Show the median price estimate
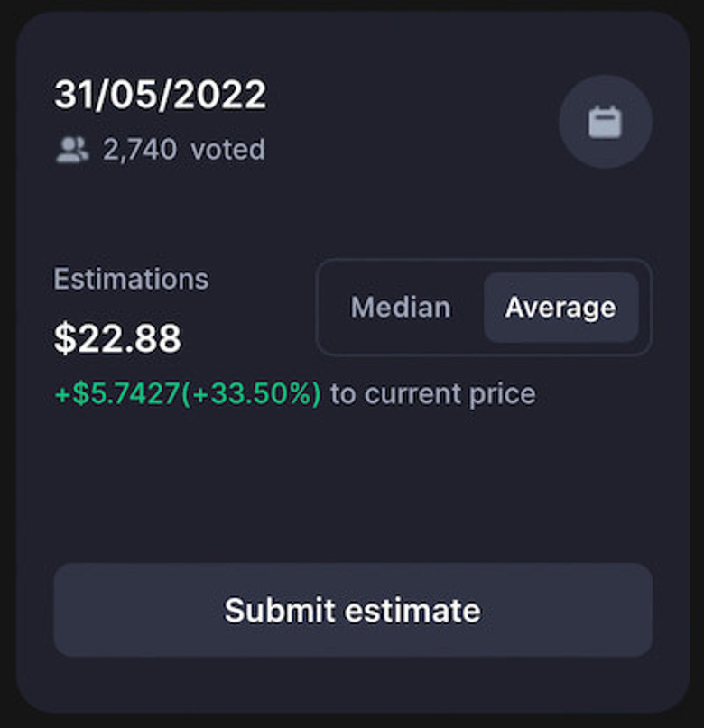Viewport: 704px width, 728px height. tap(400, 308)
